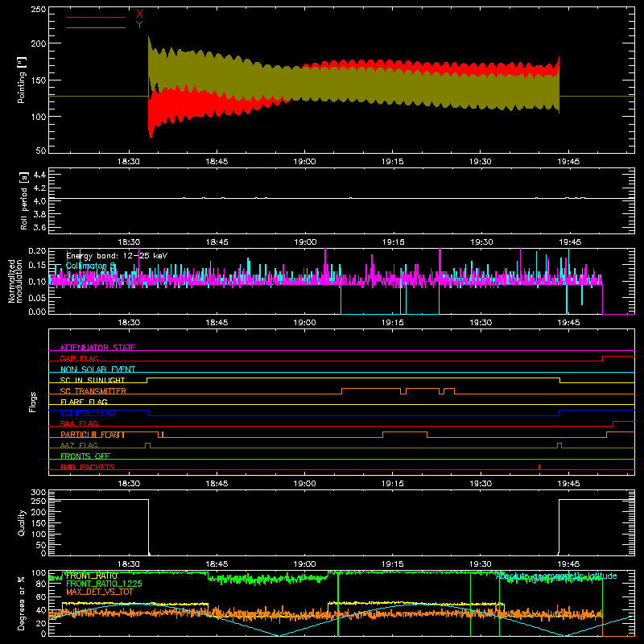Click 19:00 tick under Flags plot

[304, 484]
